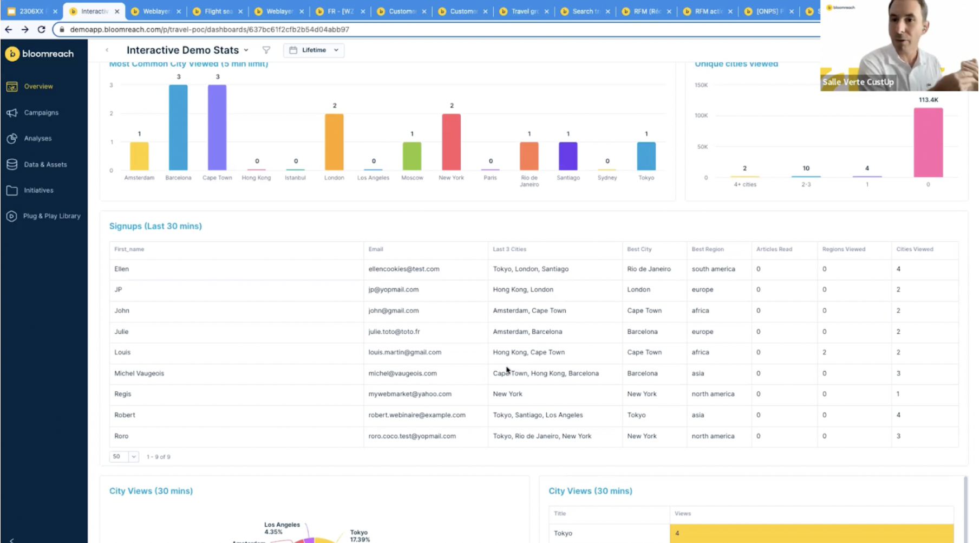
Task: Click email ellencookies@test.com
Action: pyautogui.click(x=404, y=269)
